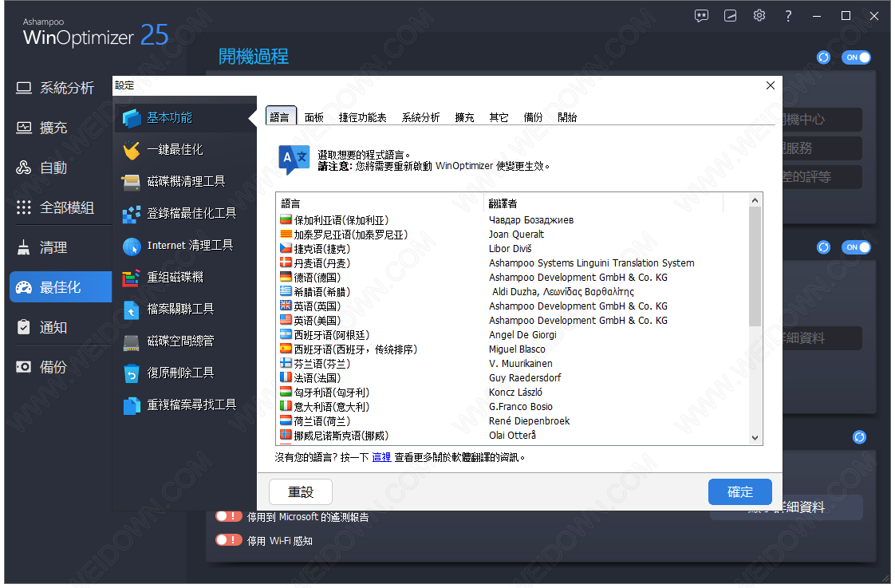
Task: Click the language list scroll up arrow
Action: (x=755, y=200)
